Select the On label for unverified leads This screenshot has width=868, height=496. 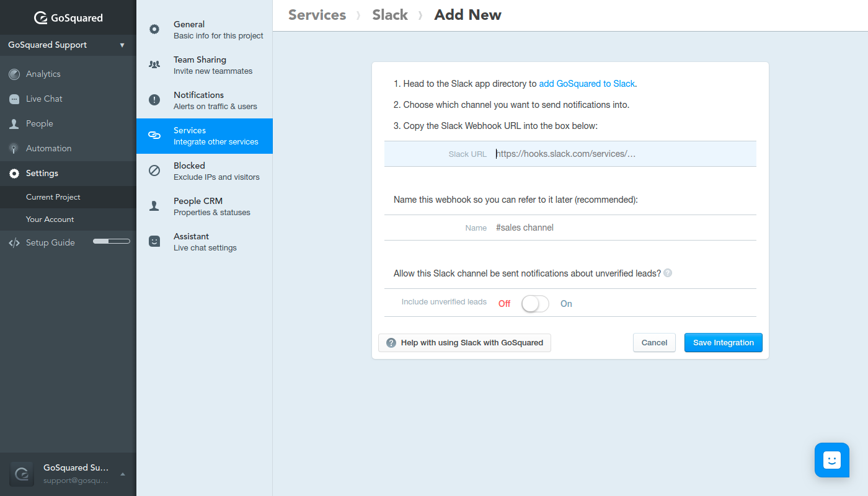[566, 304]
